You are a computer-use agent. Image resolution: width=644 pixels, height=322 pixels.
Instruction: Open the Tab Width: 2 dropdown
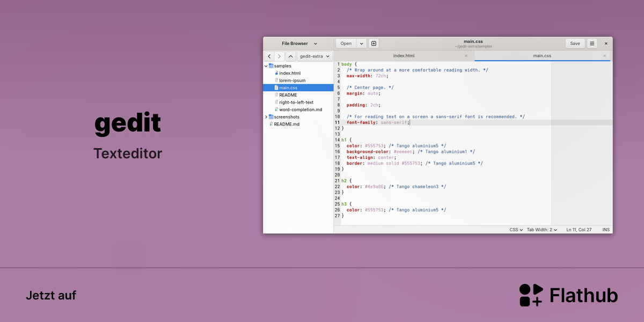(541, 230)
